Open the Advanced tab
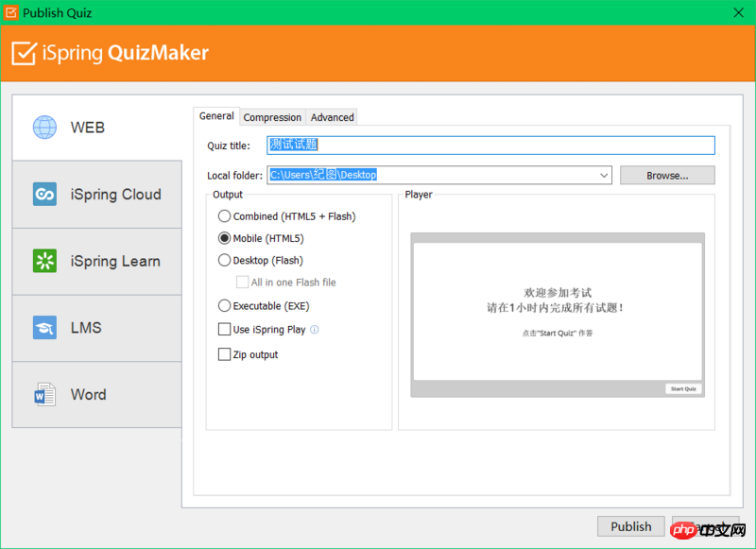Screen dimensions: 756x549 333,117
